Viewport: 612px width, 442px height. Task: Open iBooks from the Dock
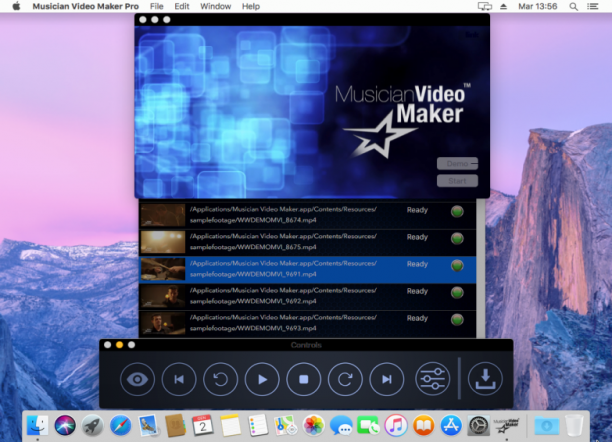(x=423, y=425)
